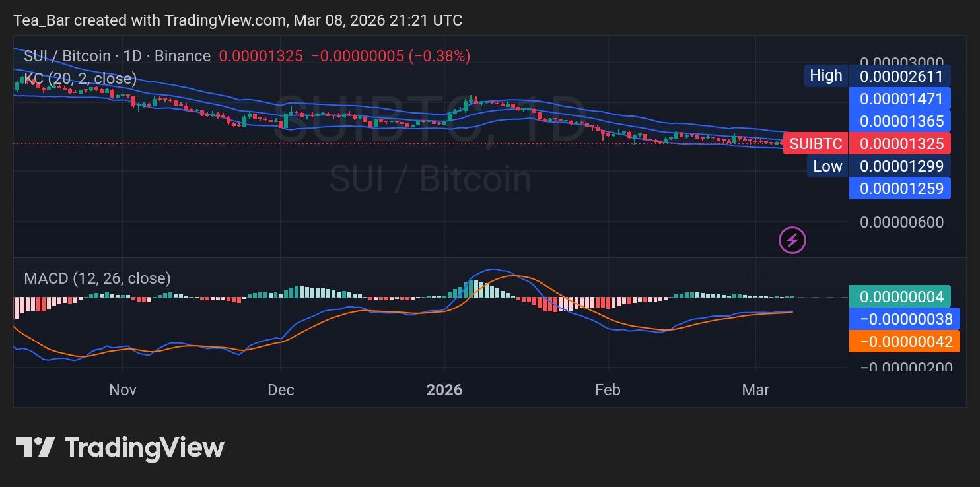The height and width of the screenshot is (487, 980).
Task: Select the Feb label on the time axis
Action: pos(607,390)
